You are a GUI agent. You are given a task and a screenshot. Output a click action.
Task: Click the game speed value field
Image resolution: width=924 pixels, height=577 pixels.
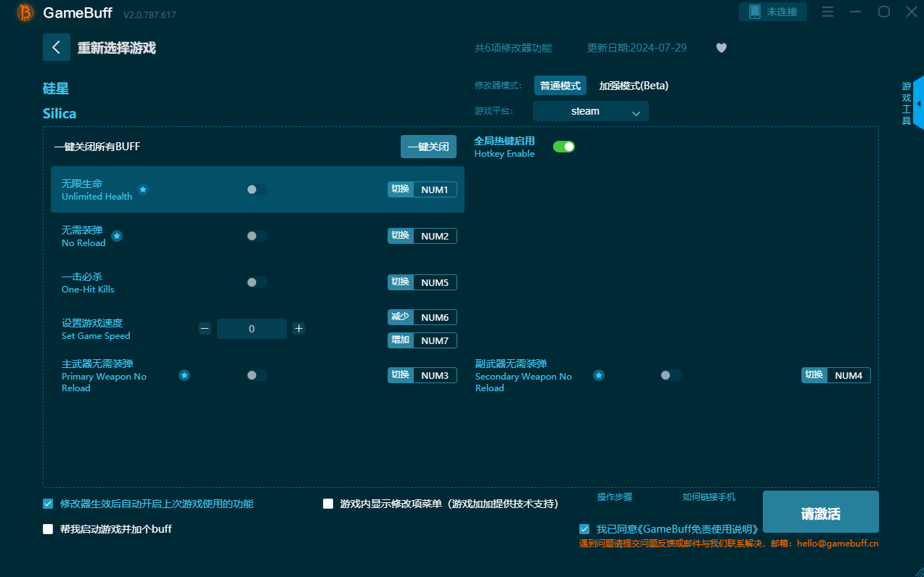point(251,329)
